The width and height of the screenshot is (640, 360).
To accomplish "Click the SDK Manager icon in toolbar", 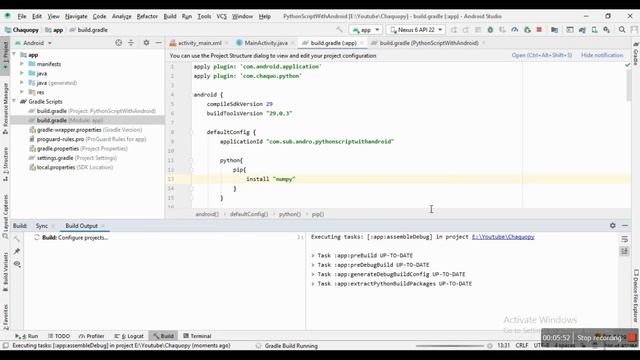I will [607, 30].
